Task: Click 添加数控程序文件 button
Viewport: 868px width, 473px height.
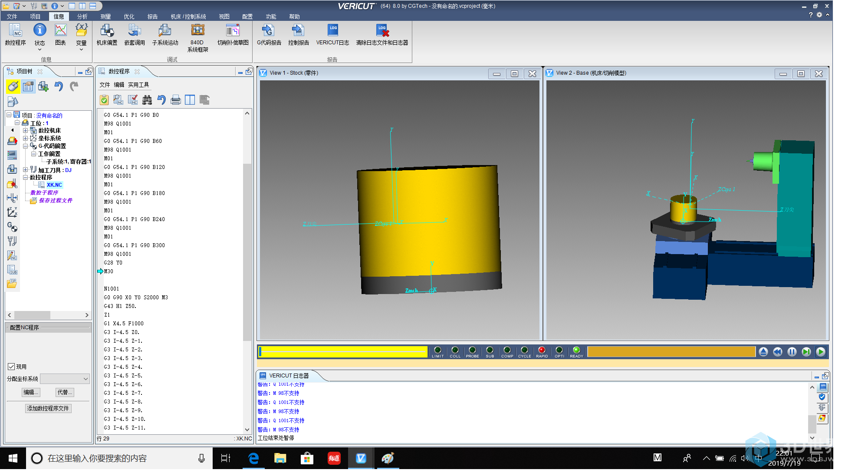Action: point(48,408)
